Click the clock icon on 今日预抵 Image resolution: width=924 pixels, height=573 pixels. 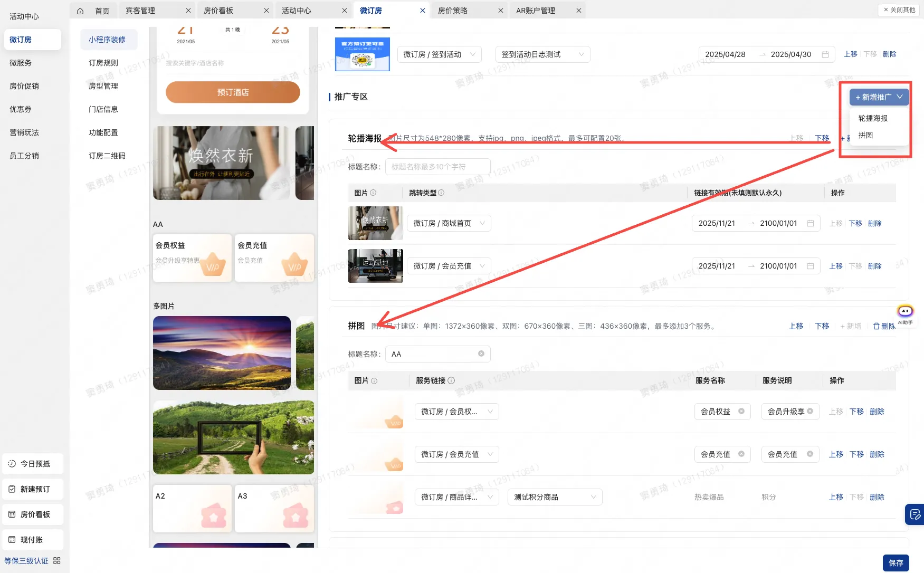12,463
